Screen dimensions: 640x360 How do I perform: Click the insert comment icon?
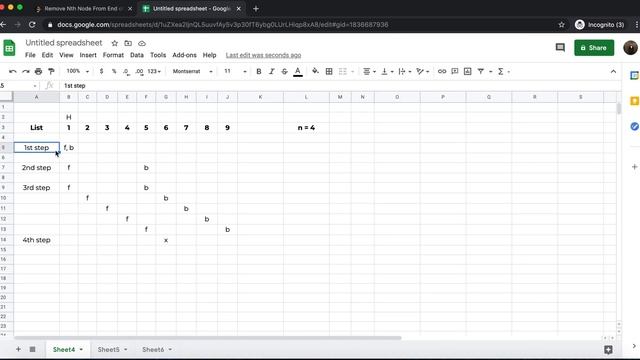tap(455, 71)
